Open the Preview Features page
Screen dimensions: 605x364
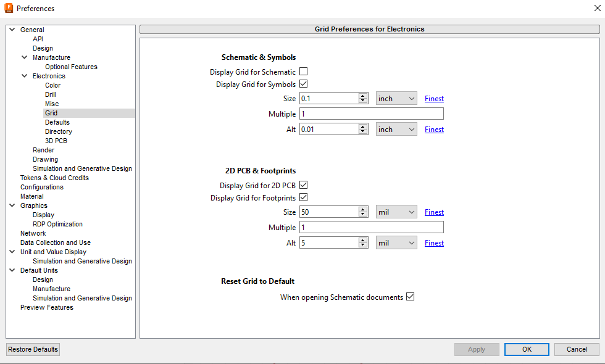(47, 307)
